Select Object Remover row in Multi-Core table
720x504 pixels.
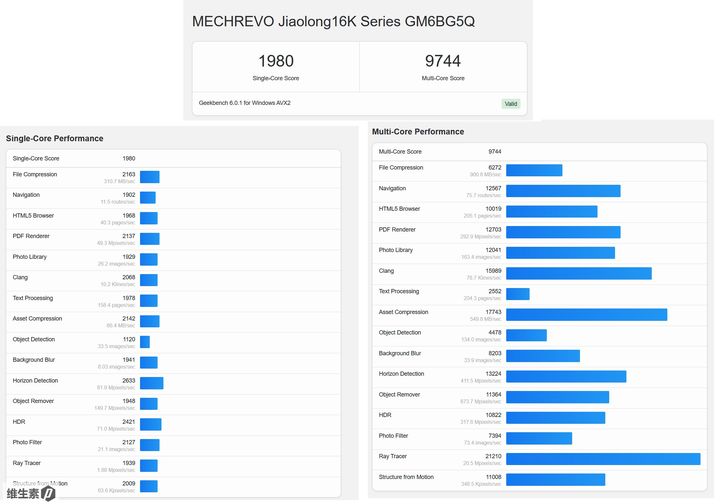[540, 398]
